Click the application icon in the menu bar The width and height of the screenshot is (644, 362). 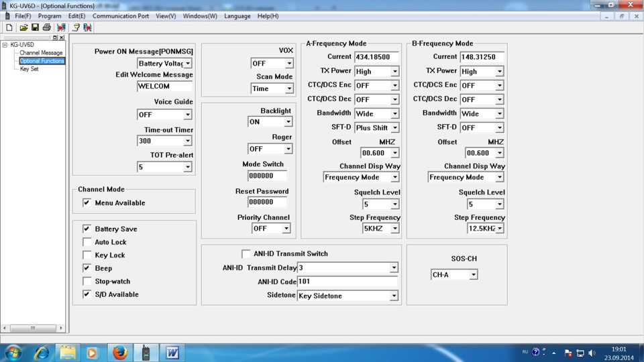pyautogui.click(x=7, y=16)
